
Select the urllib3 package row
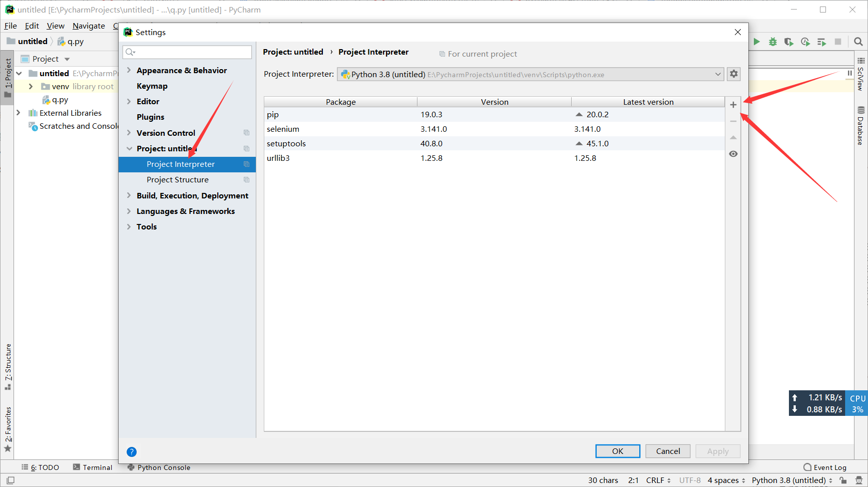(494, 158)
